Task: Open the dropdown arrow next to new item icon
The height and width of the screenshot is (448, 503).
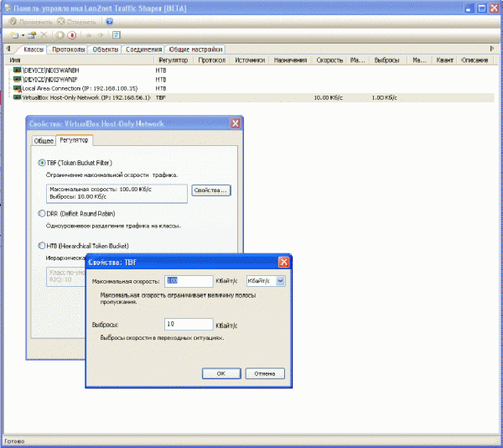Action: click(22, 35)
